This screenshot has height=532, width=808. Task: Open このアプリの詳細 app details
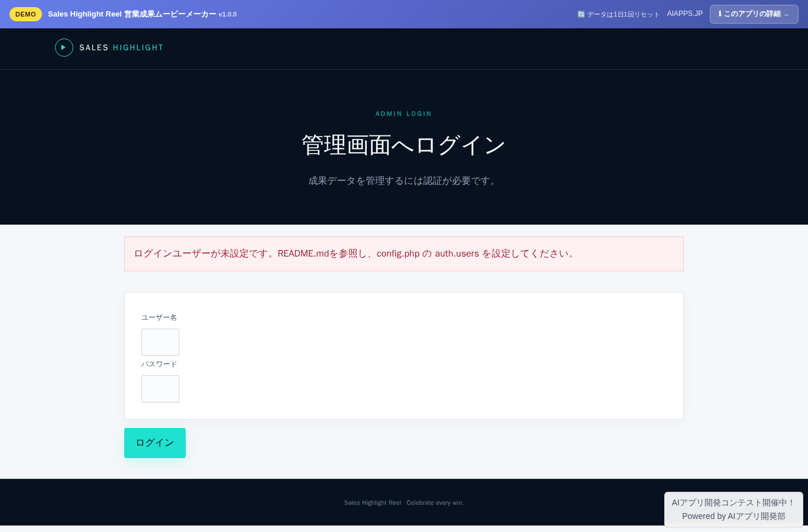point(754,14)
